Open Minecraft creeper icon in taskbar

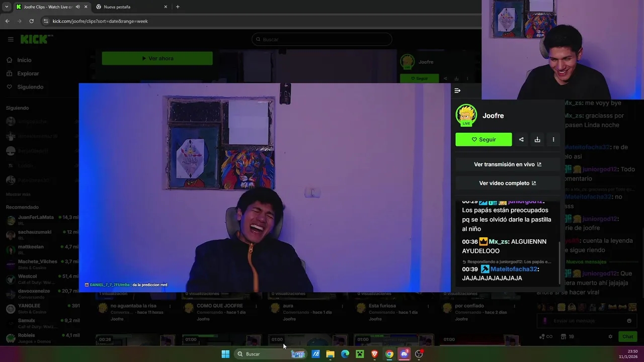360,354
